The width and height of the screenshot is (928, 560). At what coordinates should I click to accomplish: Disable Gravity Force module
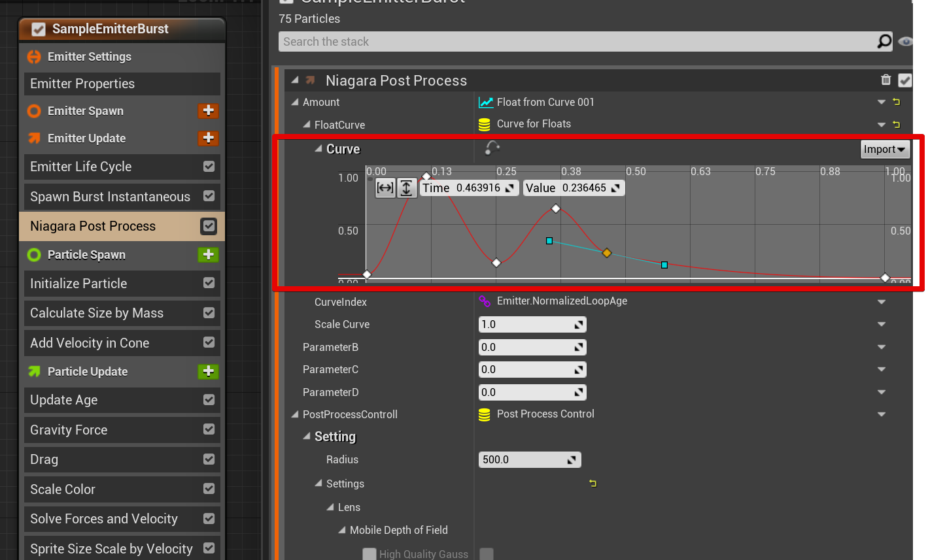point(209,429)
